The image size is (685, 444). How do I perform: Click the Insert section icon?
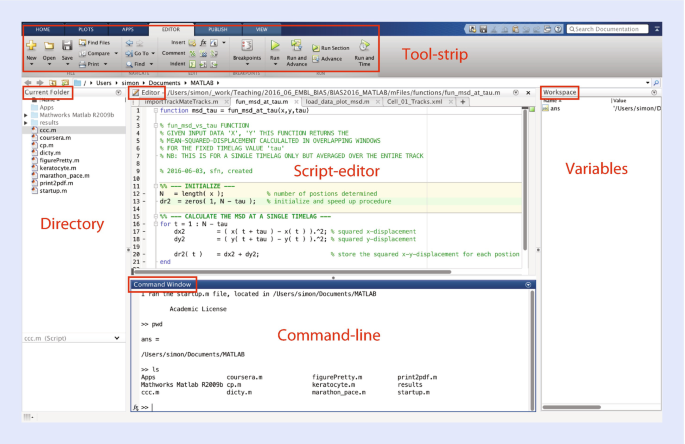coord(192,42)
